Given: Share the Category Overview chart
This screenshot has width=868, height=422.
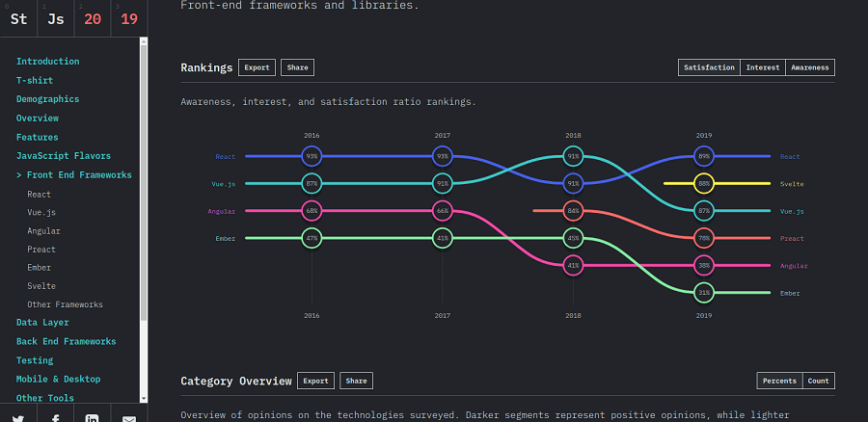Looking at the screenshot, I should click(x=357, y=381).
